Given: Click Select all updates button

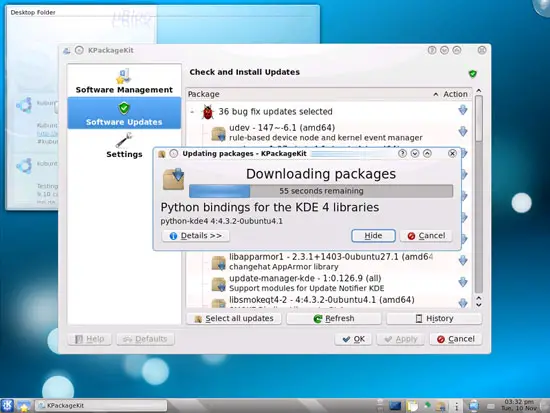Looking at the screenshot, I should (234, 319).
